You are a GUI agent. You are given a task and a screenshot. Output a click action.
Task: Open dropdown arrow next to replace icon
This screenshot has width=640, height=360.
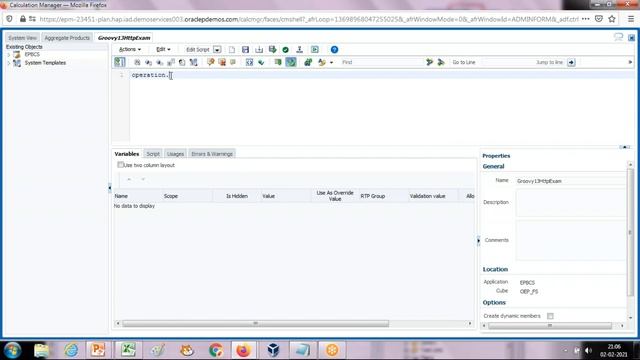(x=331, y=63)
